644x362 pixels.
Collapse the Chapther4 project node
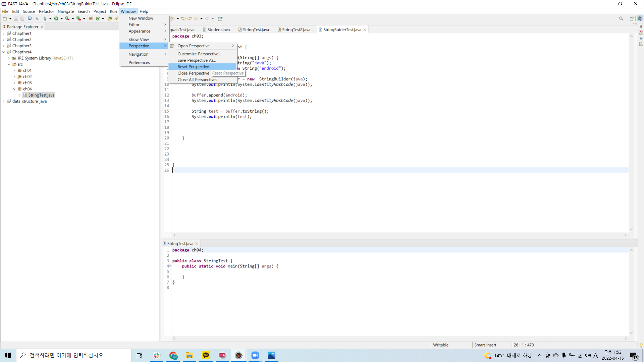click(x=3, y=52)
